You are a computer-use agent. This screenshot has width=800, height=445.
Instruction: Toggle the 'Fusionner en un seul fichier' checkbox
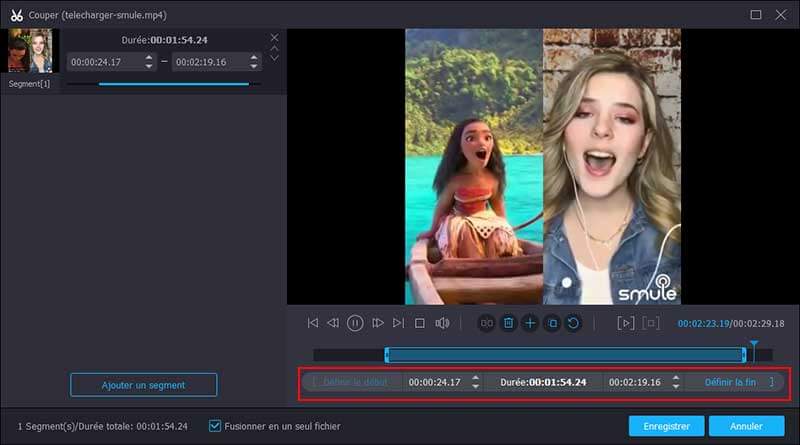(x=215, y=426)
